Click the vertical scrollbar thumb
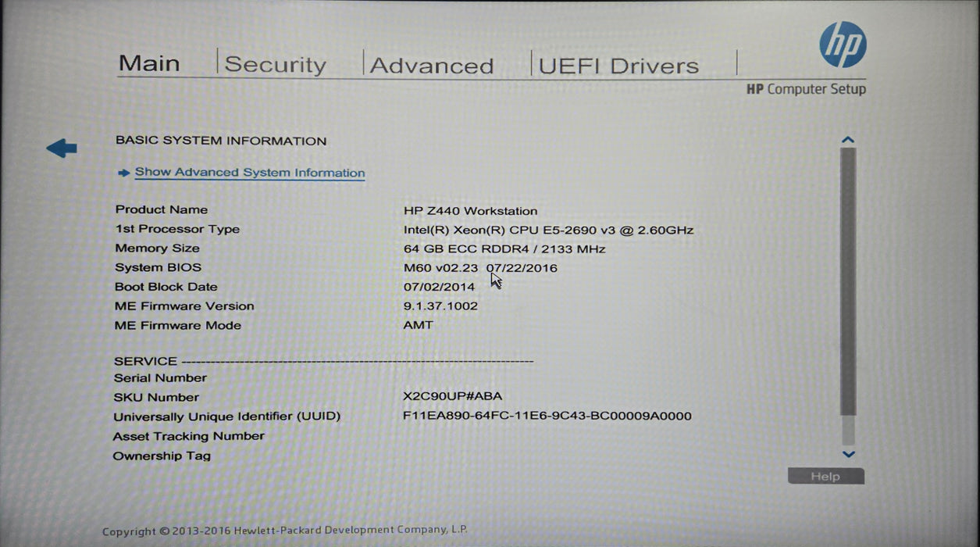 coord(848,281)
